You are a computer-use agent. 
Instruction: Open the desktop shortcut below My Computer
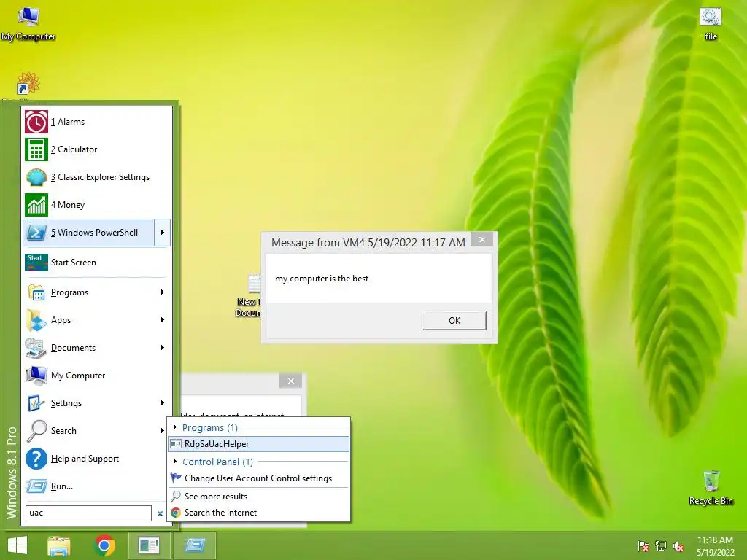click(x=28, y=85)
